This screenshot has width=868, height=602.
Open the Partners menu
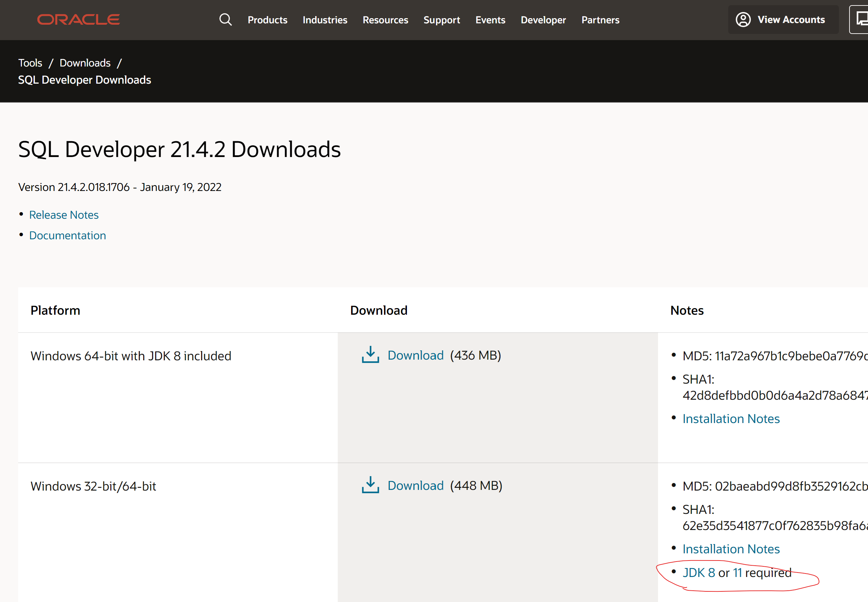tap(600, 20)
